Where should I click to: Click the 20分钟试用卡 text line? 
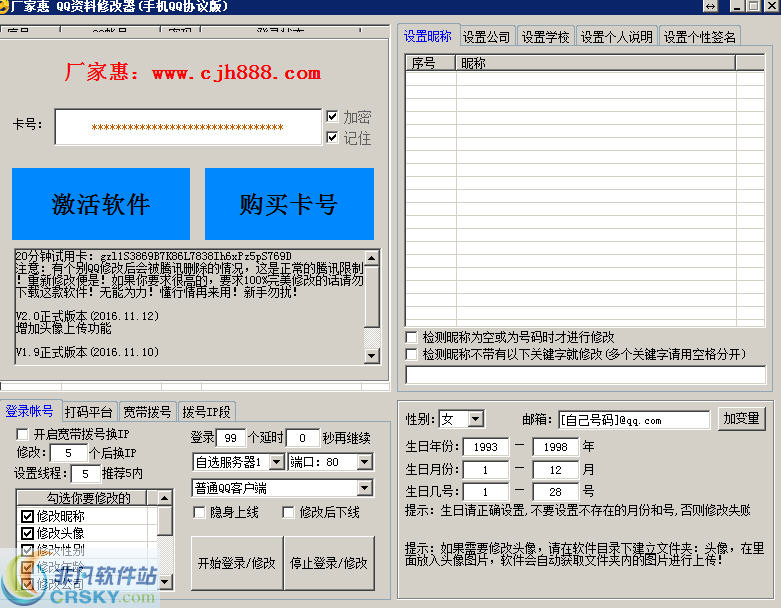153,256
